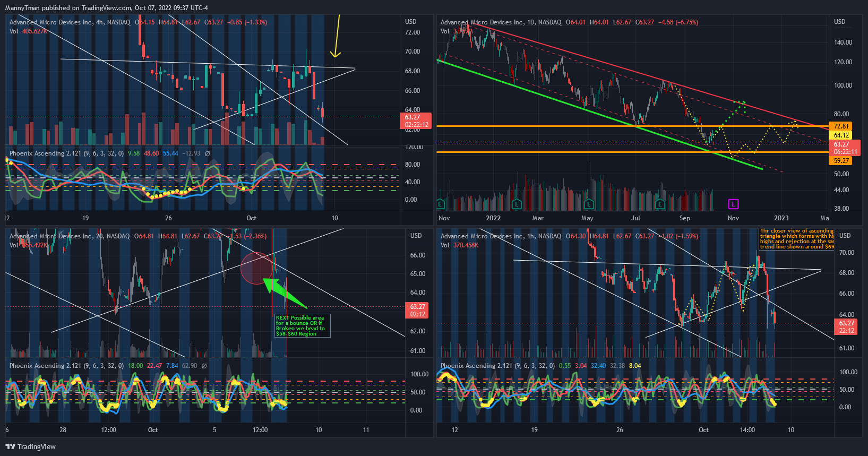Click the USD currency label on 4h chart
Viewport: 868px width, 456px height.
(410, 22)
